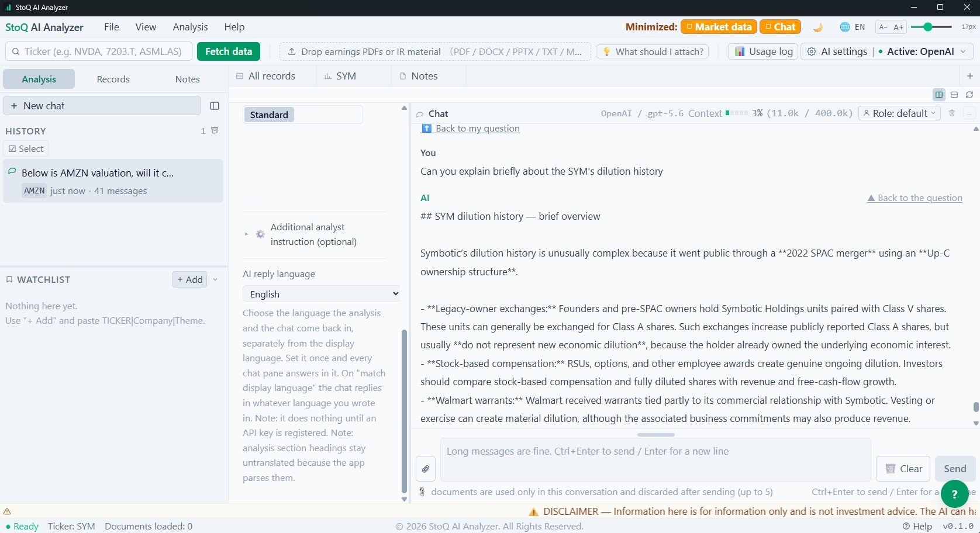Click the Send button
Screen dimensions: 980x533
tap(955, 469)
